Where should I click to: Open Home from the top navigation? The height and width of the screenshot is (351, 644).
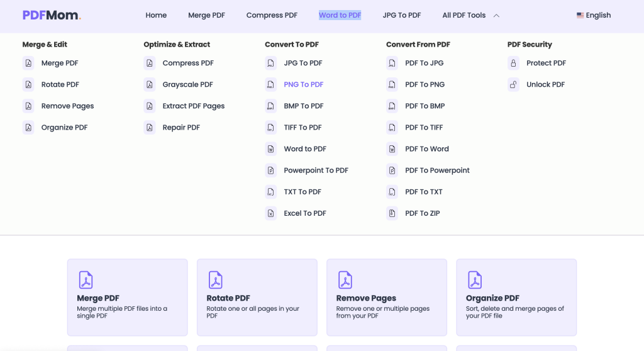click(156, 15)
